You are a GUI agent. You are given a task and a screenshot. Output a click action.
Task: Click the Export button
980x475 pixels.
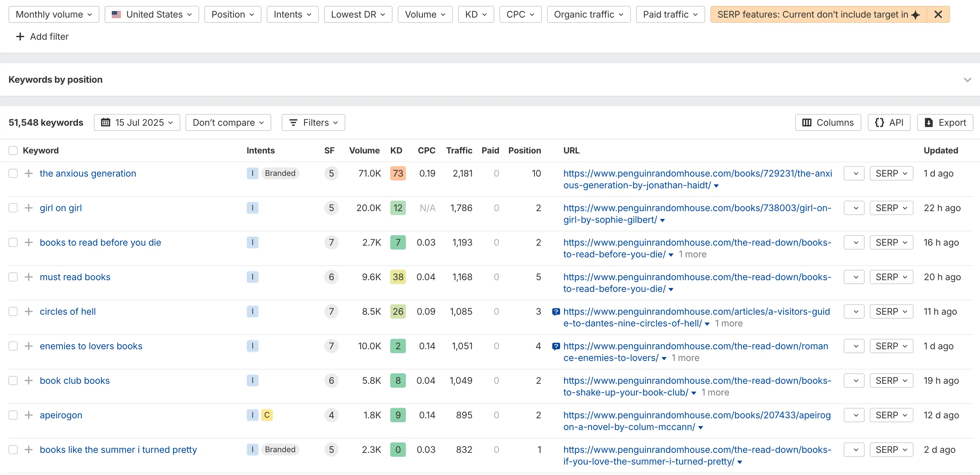(945, 122)
